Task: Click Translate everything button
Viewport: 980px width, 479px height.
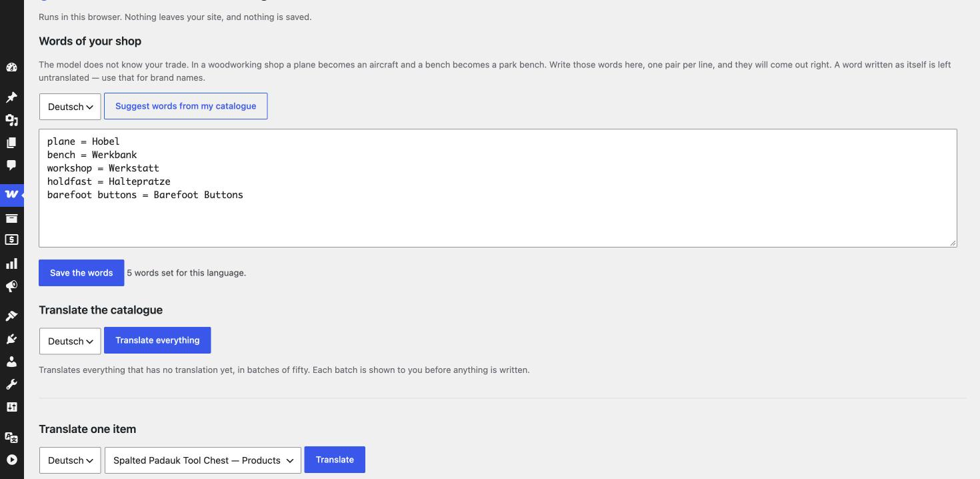Action: click(x=157, y=340)
